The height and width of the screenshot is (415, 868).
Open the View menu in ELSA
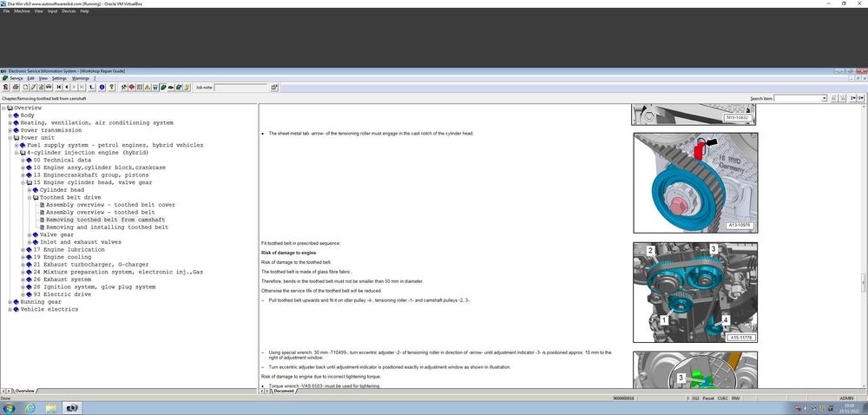(x=43, y=79)
